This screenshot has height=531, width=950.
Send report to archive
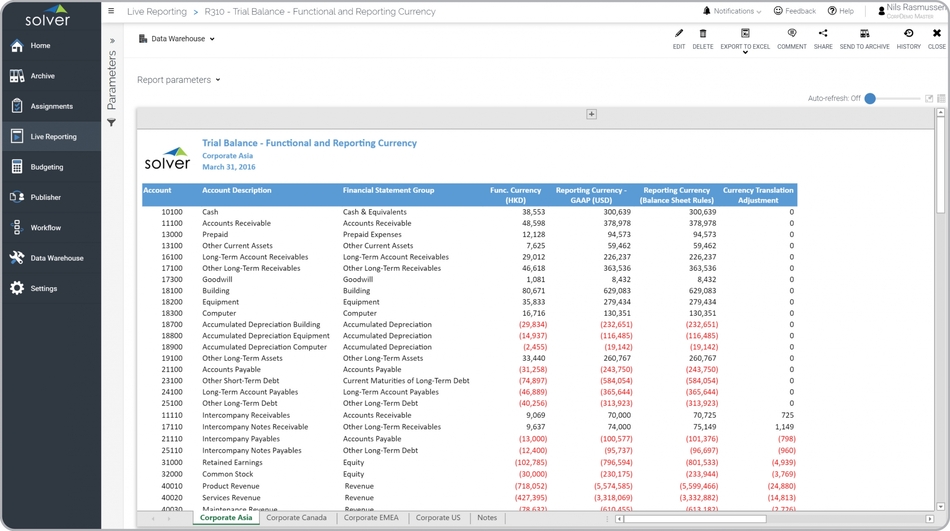tap(864, 38)
